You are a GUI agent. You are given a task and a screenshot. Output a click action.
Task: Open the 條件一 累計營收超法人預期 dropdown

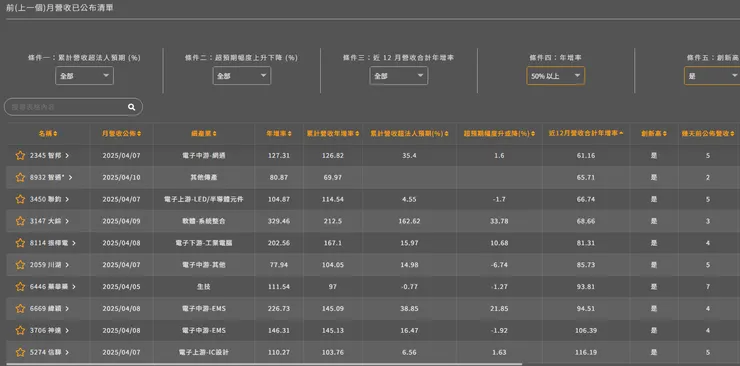click(x=84, y=76)
